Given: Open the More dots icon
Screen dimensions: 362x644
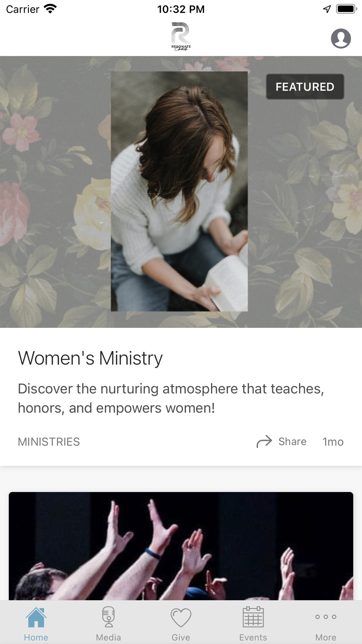Looking at the screenshot, I should (326, 617).
